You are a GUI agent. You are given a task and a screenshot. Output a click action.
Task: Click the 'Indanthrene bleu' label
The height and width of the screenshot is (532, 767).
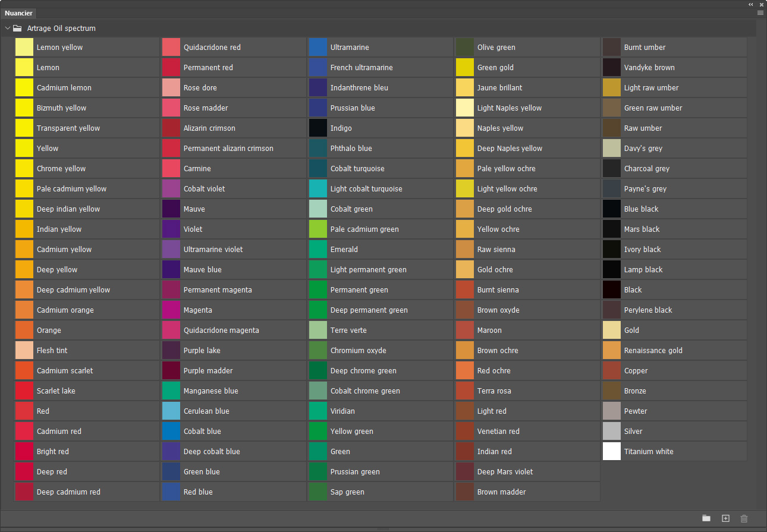[359, 88]
